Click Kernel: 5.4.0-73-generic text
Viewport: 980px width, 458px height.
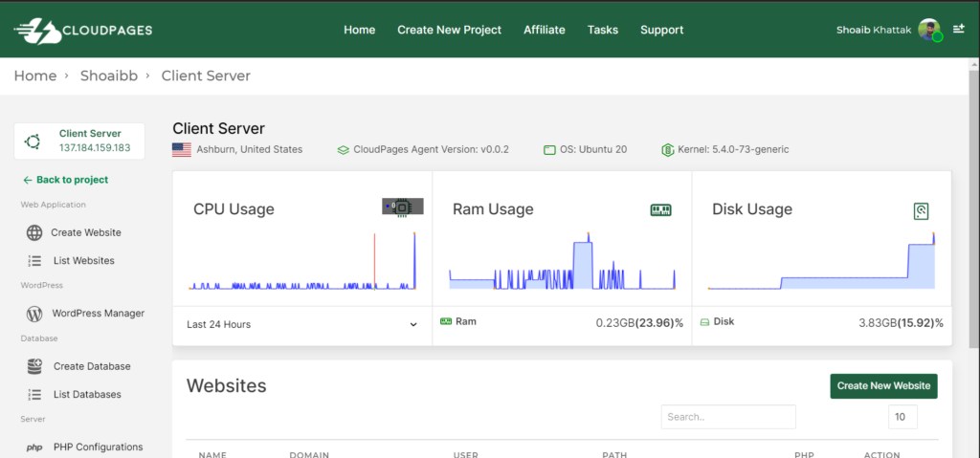coord(733,149)
